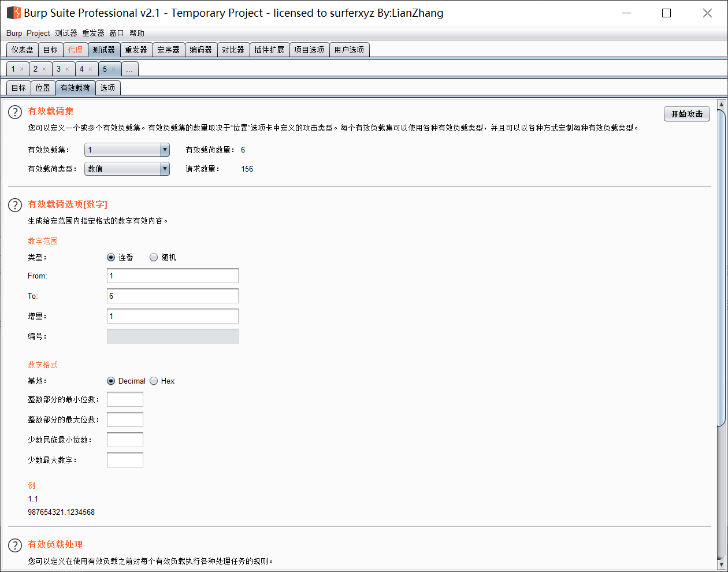Switch to 选项 sub-tab
Screen dimensions: 728x572
pyautogui.click(x=107, y=88)
